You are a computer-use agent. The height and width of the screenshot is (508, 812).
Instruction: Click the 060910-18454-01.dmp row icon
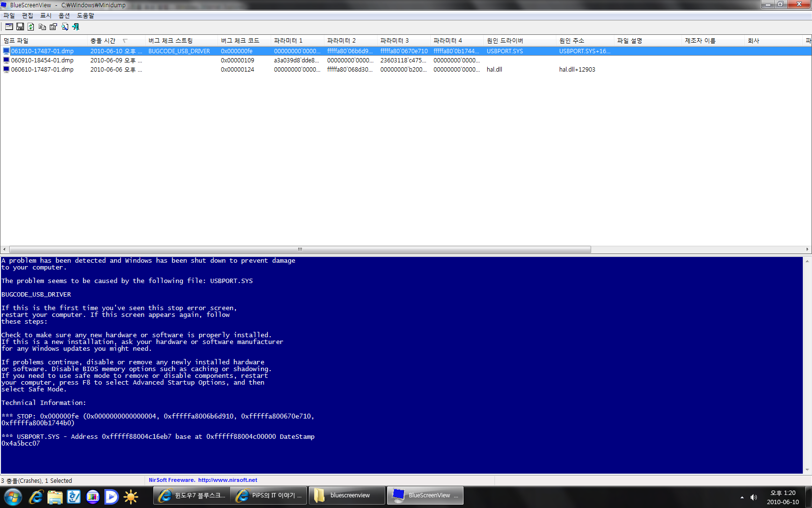[6, 60]
